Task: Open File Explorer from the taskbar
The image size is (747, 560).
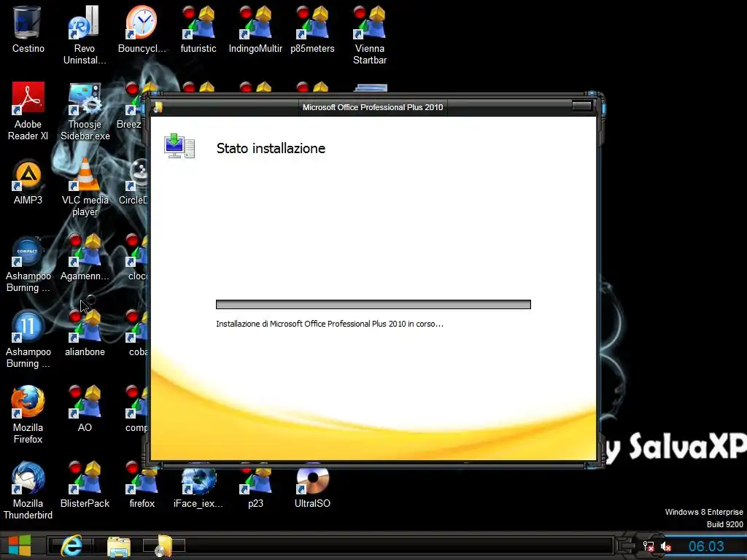Action: click(119, 546)
